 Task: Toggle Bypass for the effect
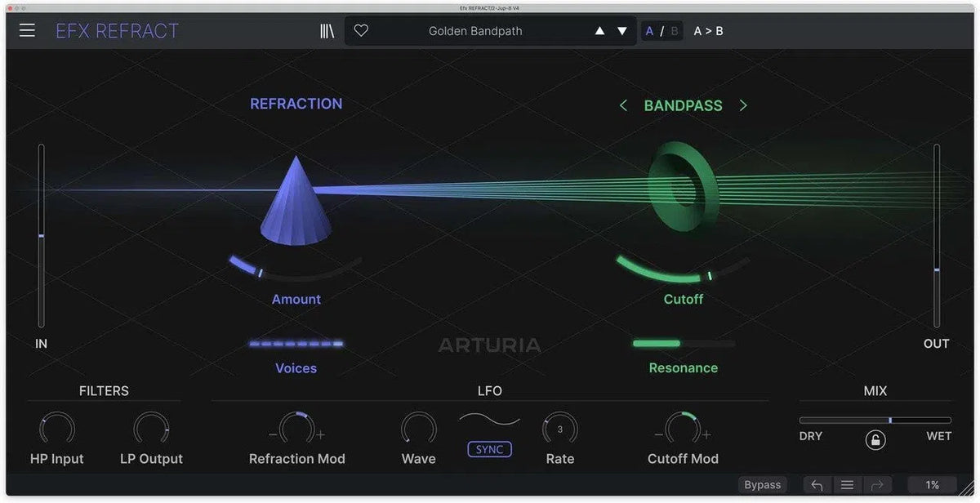point(762,484)
